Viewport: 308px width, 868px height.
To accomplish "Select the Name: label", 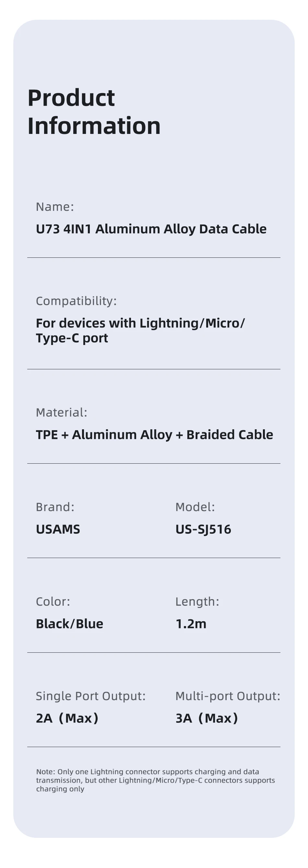I will [x=55, y=207].
